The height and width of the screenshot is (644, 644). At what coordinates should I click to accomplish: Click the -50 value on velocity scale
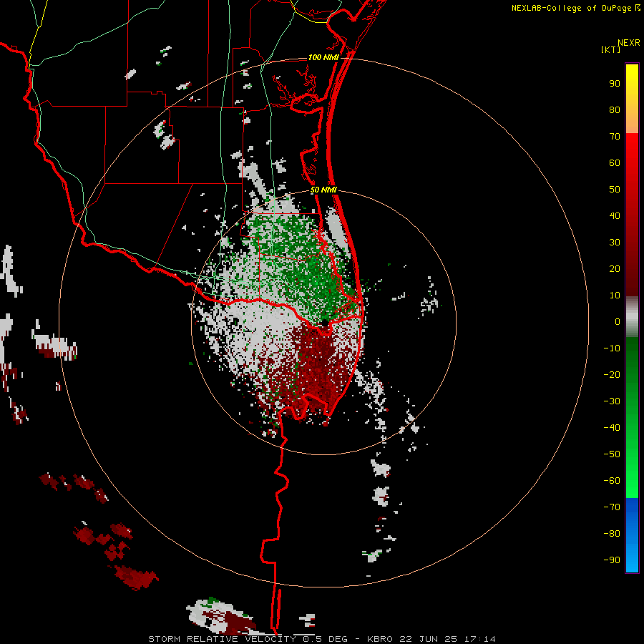tap(612, 454)
